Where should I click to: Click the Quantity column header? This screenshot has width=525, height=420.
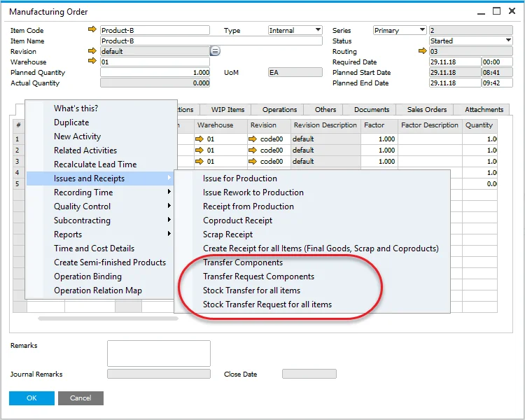coord(479,125)
